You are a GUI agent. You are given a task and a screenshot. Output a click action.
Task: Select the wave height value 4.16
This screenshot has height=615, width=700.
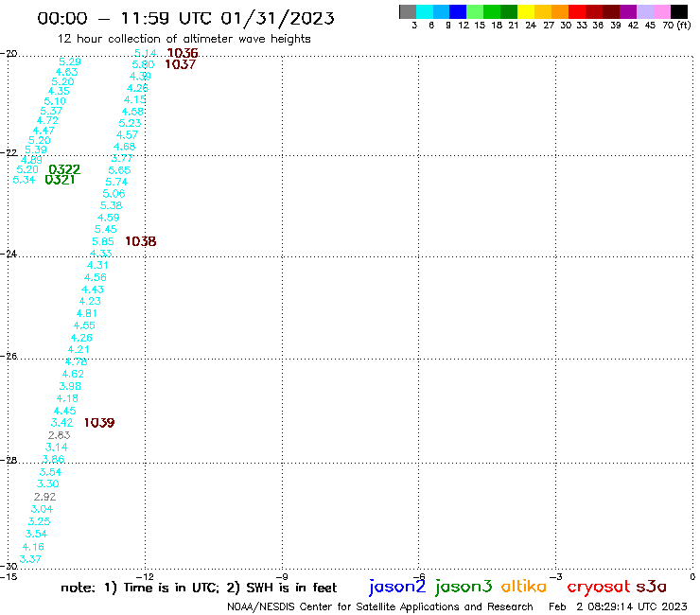(x=33, y=547)
